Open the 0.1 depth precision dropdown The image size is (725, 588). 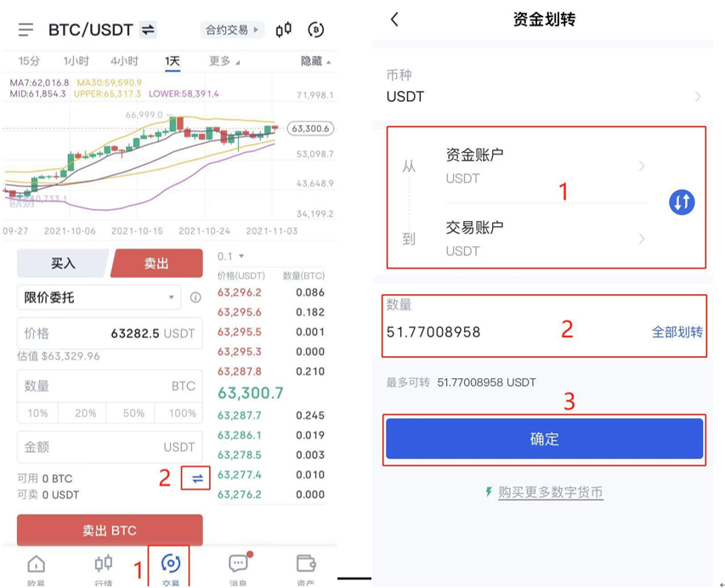click(x=230, y=256)
